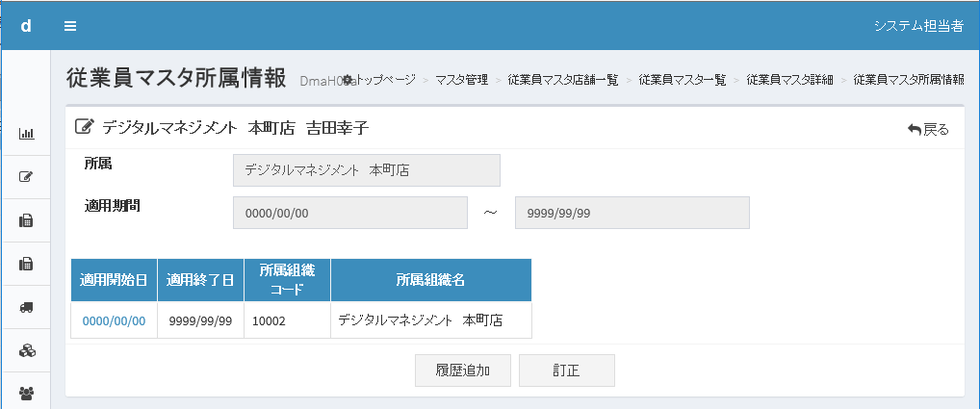This screenshot has width=980, height=409.
Task: Click the 所属組織コード column header
Action: [x=288, y=280]
